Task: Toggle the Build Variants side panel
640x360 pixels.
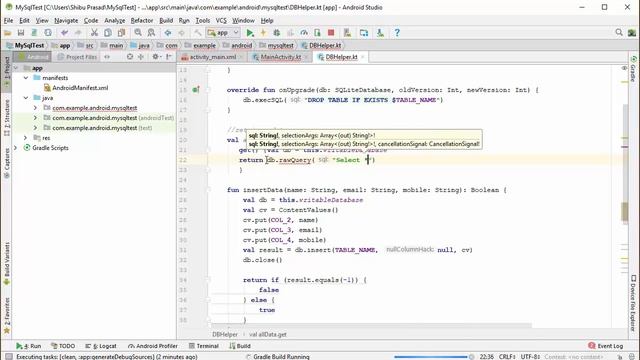Action: pos(7,264)
